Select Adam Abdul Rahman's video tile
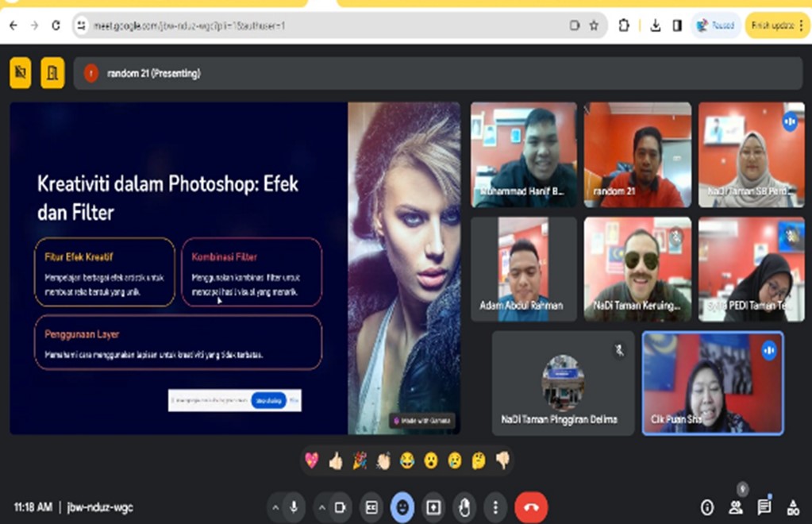812x524 pixels. click(523, 270)
